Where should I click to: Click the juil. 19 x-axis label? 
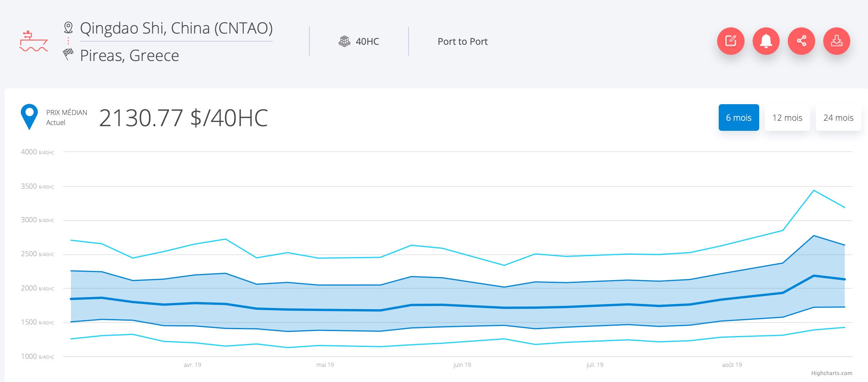(x=595, y=365)
